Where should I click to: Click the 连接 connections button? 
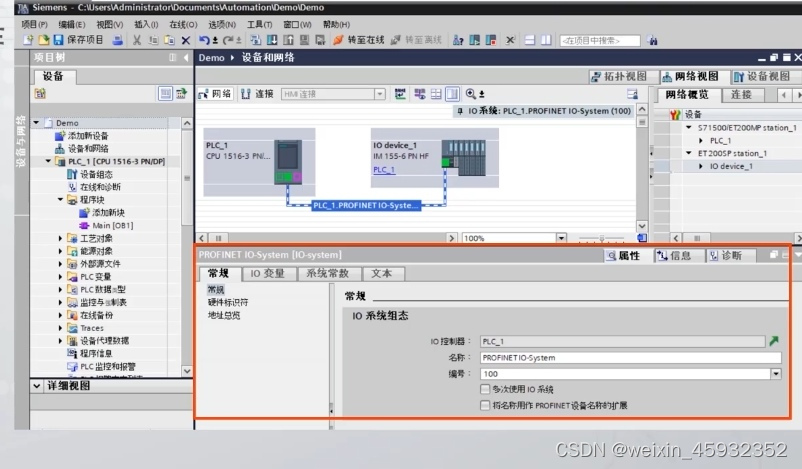point(257,94)
